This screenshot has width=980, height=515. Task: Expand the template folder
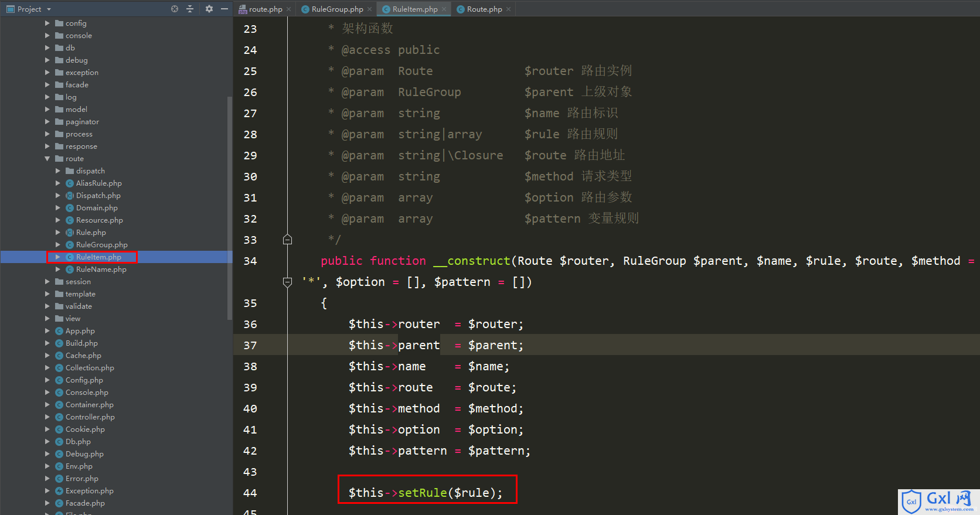pos(47,294)
